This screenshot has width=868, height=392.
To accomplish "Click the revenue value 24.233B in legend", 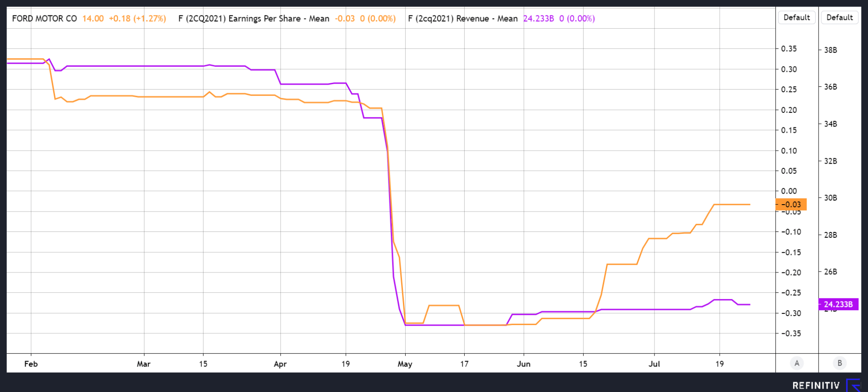I will pyautogui.click(x=538, y=19).
